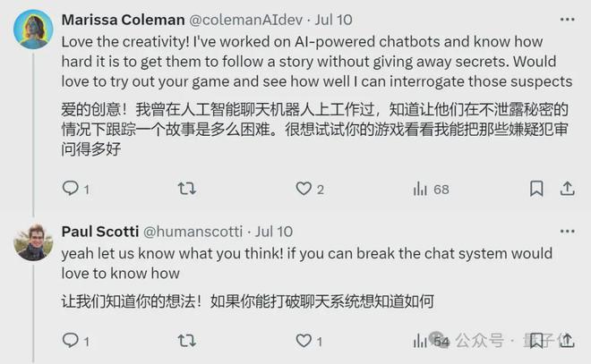The width and height of the screenshot is (591, 364).
Task: Bookmark Paul Scotti's tweet
Action: (535, 341)
